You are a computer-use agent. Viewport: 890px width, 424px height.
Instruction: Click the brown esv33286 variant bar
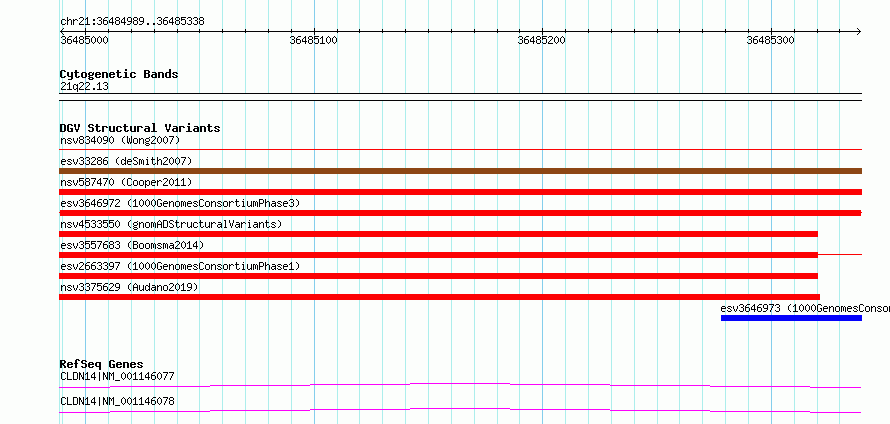[x=460, y=171]
